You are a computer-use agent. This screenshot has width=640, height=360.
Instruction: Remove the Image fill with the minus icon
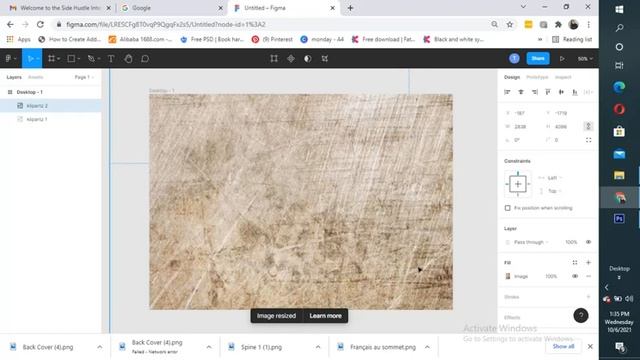[x=588, y=276]
